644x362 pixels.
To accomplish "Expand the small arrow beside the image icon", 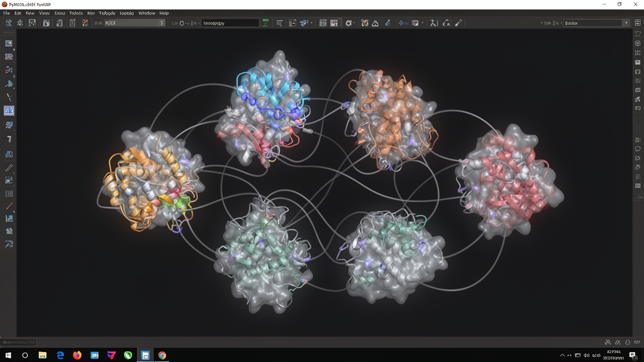I will coord(422,23).
